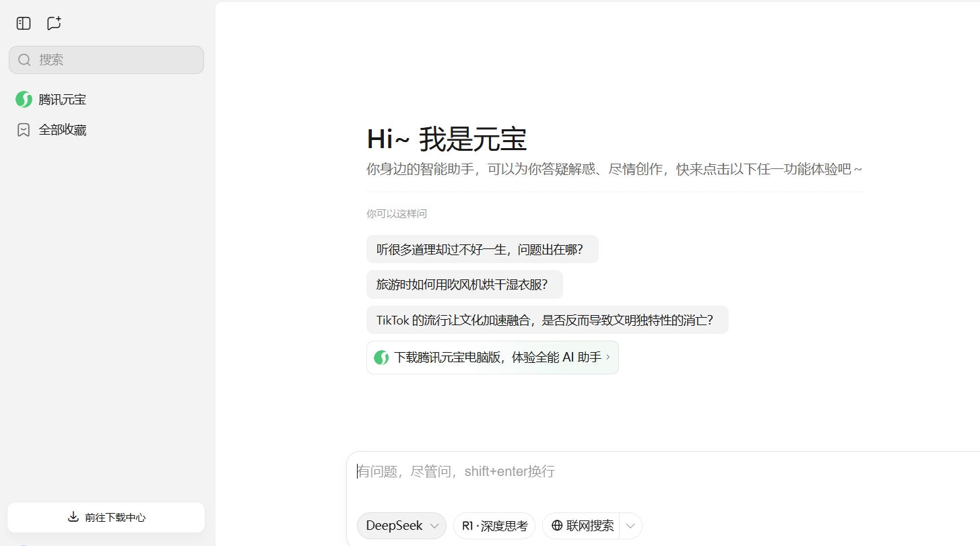
Task: Click the globe icon in 联网搜索
Action: click(x=557, y=526)
